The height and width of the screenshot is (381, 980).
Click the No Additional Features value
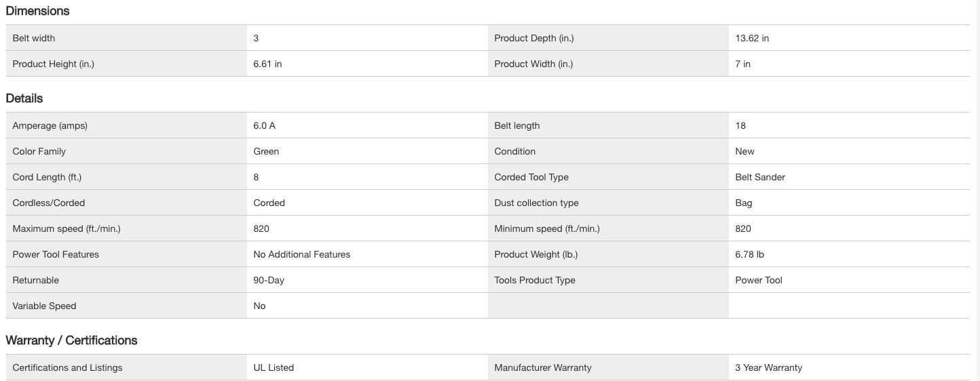point(301,254)
